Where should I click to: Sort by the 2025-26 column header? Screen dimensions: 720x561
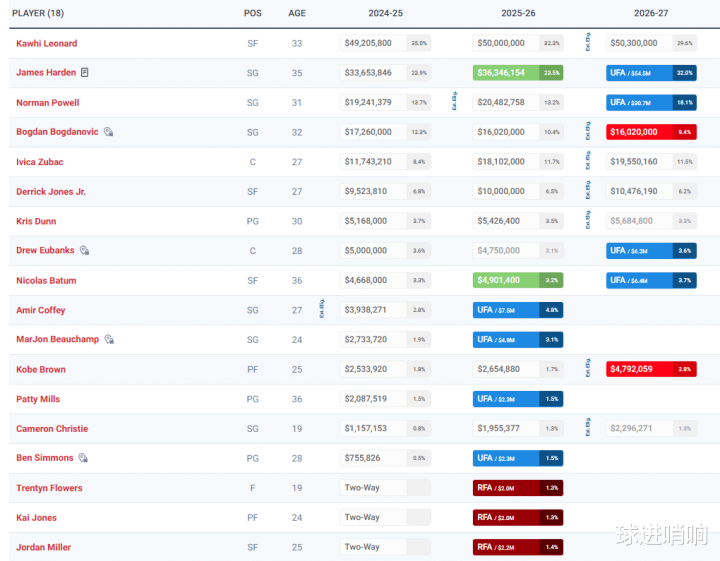coord(518,13)
